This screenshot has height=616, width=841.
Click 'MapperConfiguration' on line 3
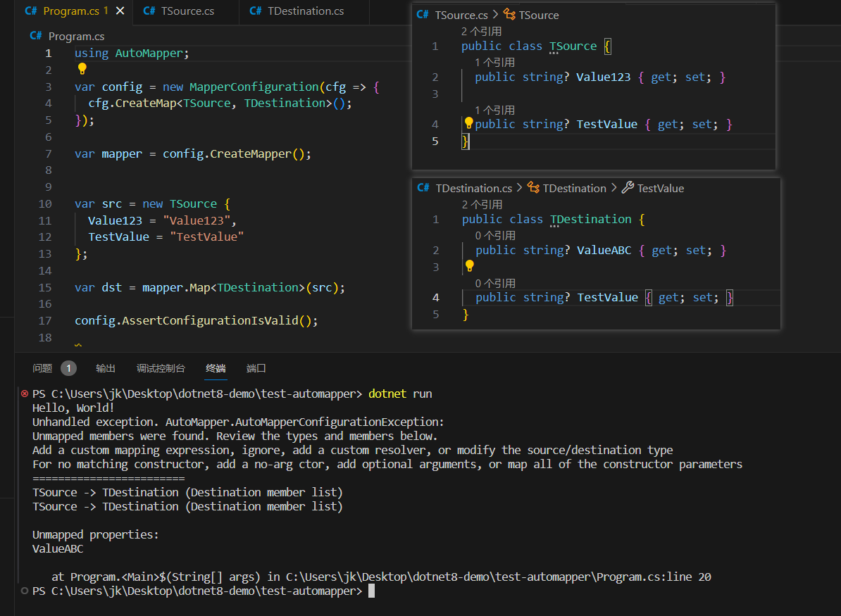[x=254, y=87]
